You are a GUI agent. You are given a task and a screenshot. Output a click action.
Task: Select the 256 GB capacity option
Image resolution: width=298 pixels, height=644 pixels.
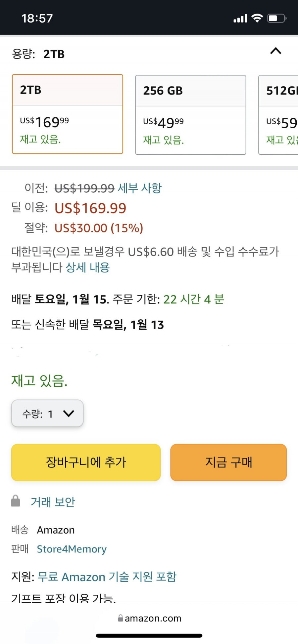[191, 115]
